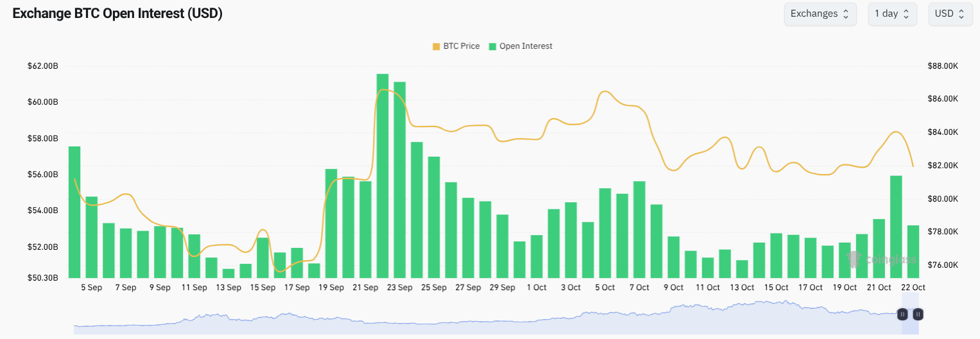Select the open interest bar for 7 Oct
980x339 pixels.
[x=639, y=229]
